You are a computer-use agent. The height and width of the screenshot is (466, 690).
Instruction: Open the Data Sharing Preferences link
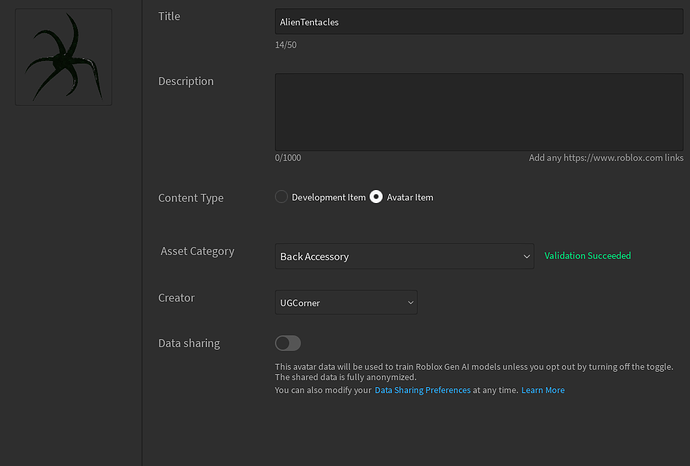422,390
